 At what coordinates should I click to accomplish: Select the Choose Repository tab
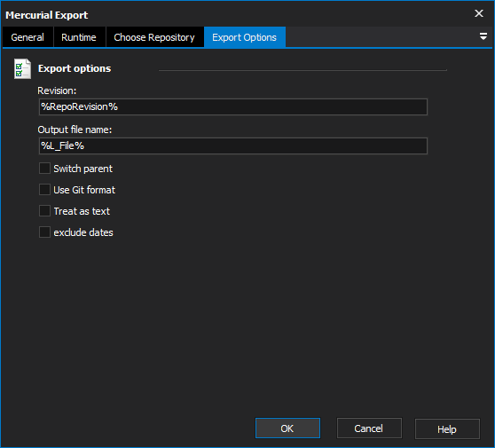click(154, 37)
